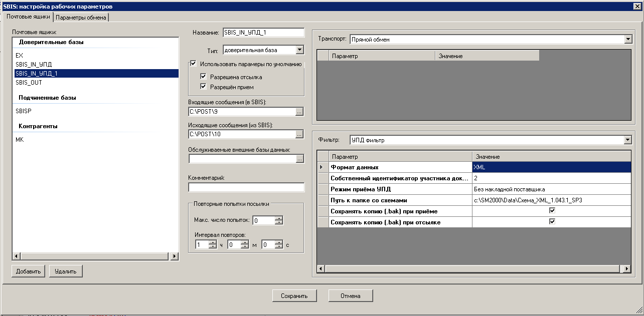Decrease interval hours stepper
The height and width of the screenshot is (316, 644).
tap(212, 246)
